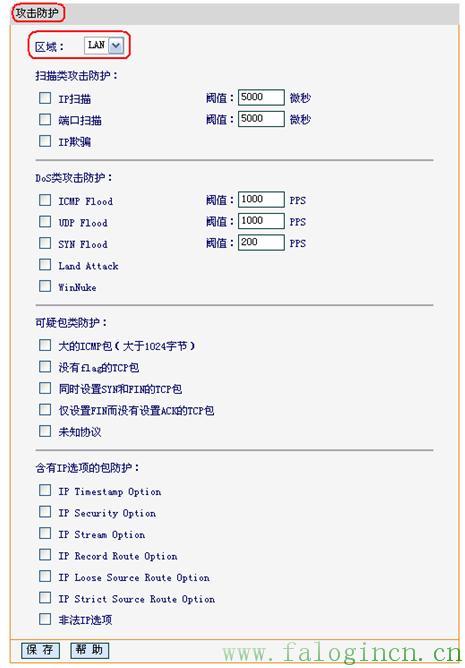Click the IP扫描 threshold input field
This screenshot has height=668, width=465.
[261, 97]
